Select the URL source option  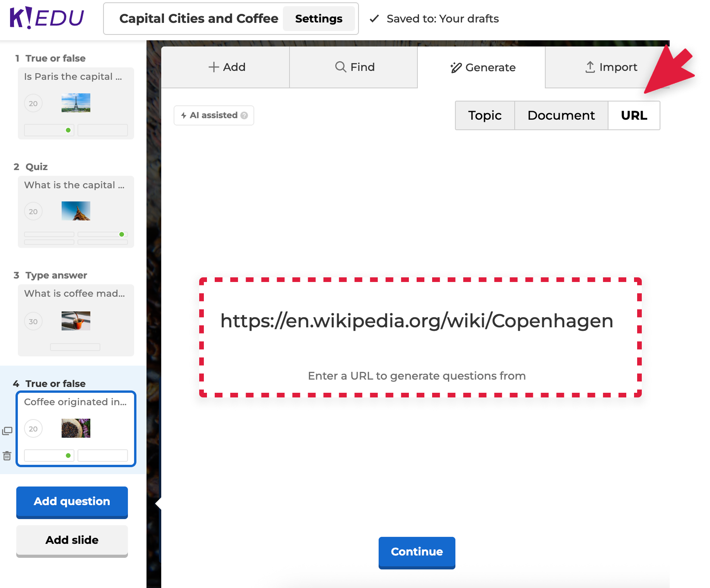pos(634,115)
